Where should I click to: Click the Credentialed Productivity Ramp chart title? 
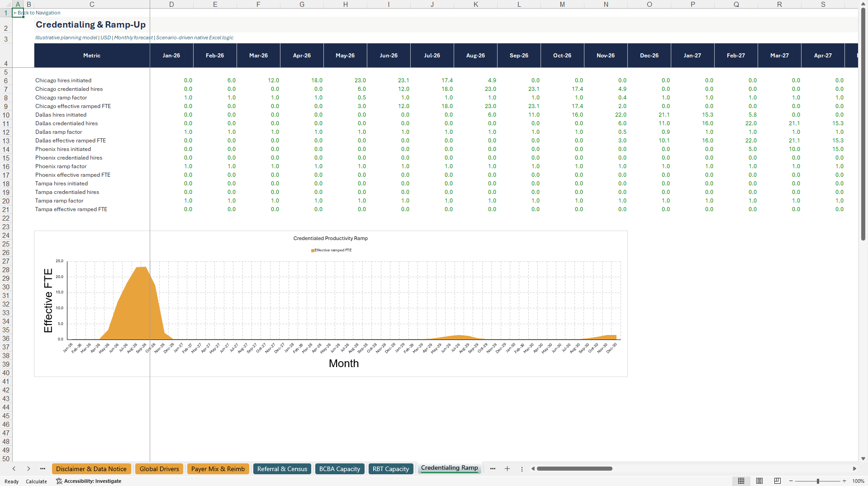(x=330, y=238)
